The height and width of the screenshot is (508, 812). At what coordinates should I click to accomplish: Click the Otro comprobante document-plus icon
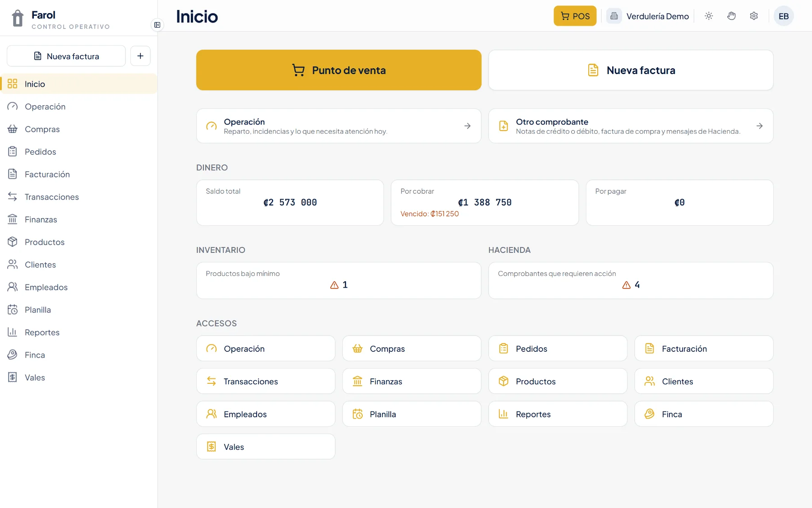coord(503,126)
